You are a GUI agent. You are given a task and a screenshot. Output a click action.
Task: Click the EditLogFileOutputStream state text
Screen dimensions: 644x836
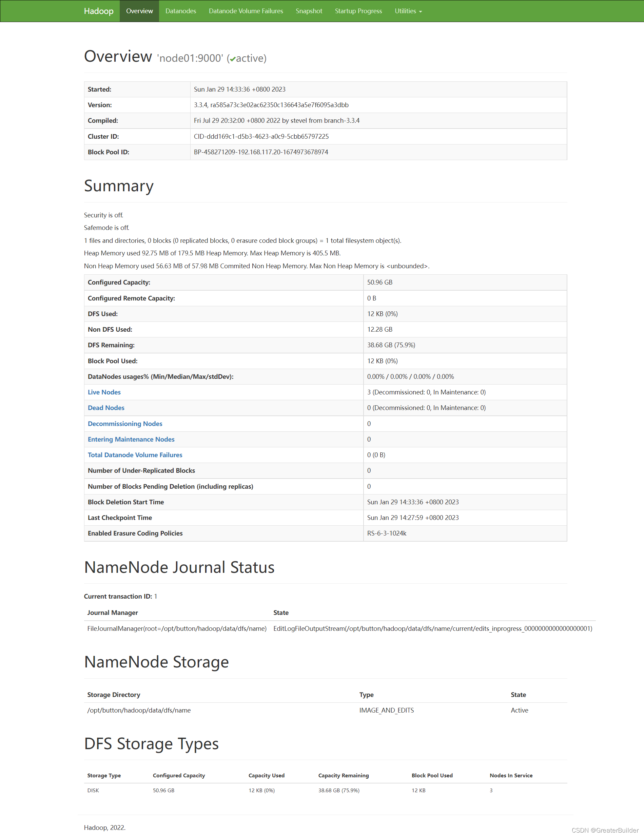(x=433, y=628)
